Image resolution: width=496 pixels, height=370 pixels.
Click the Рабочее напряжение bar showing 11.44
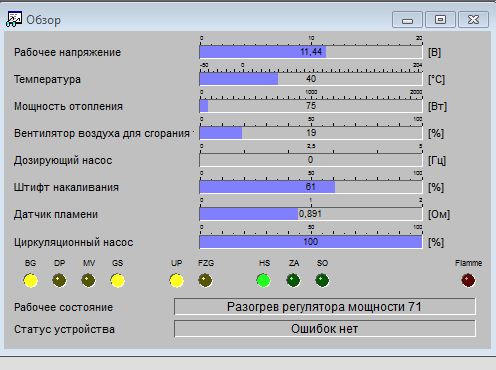(x=311, y=52)
